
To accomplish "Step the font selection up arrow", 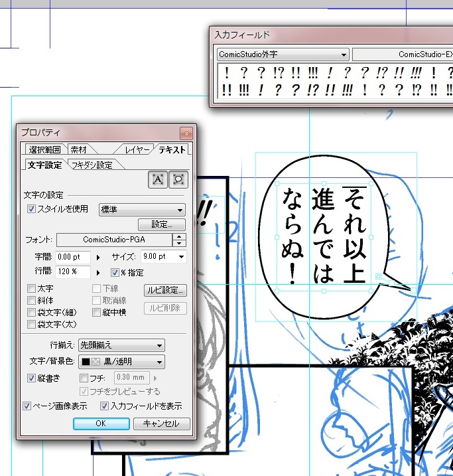I will 179,237.
